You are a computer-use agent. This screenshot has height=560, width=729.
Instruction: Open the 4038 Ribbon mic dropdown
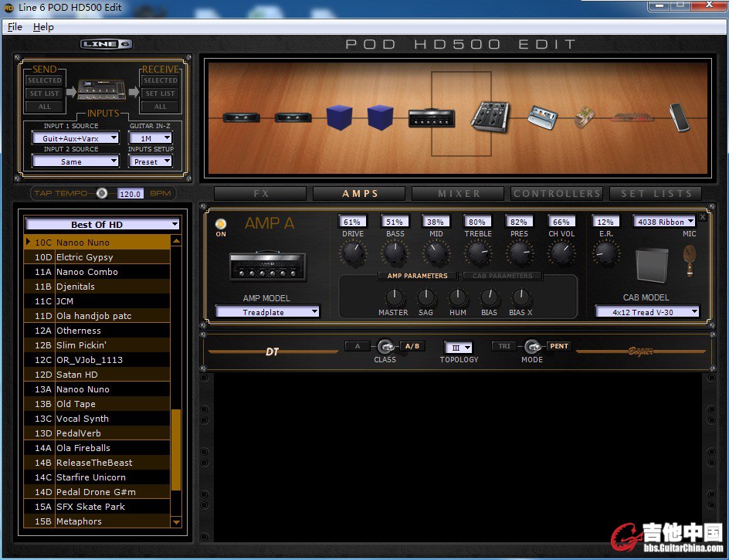tap(664, 222)
